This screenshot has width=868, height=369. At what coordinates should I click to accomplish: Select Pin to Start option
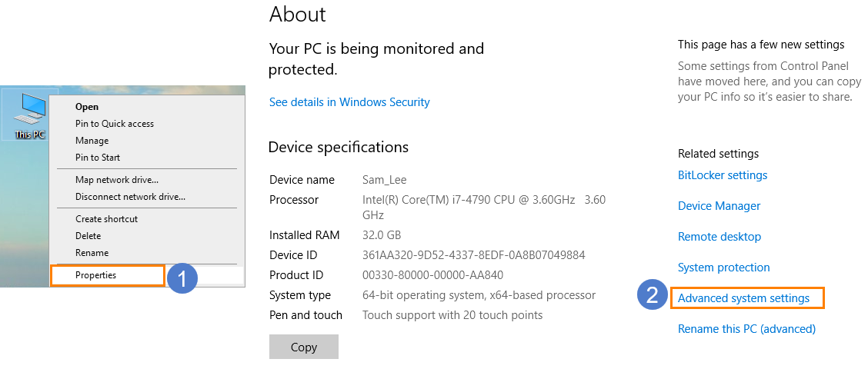[x=98, y=157]
